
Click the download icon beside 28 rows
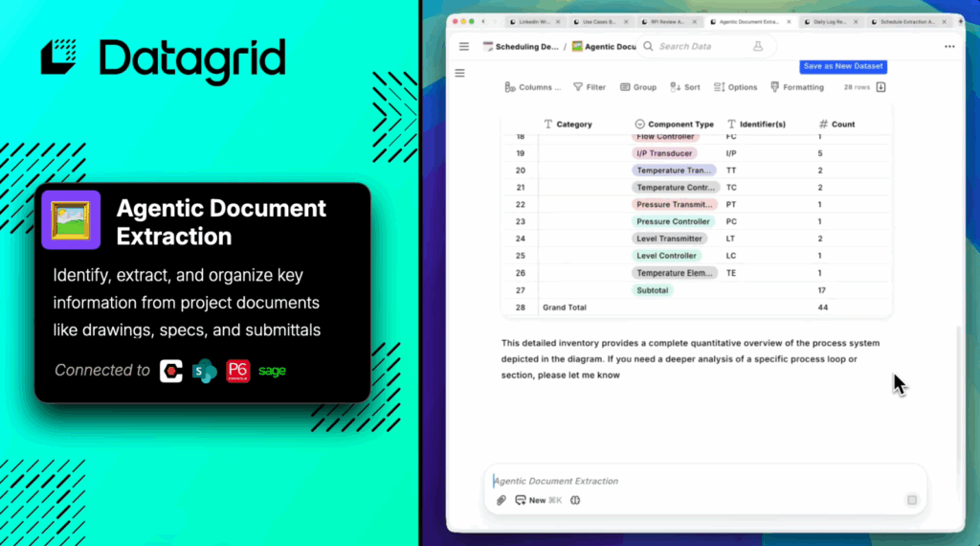tap(881, 87)
